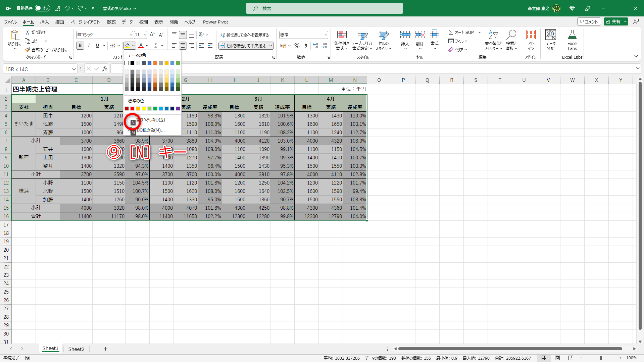
Task: Apply percent style with the % icon
Action: point(297,46)
